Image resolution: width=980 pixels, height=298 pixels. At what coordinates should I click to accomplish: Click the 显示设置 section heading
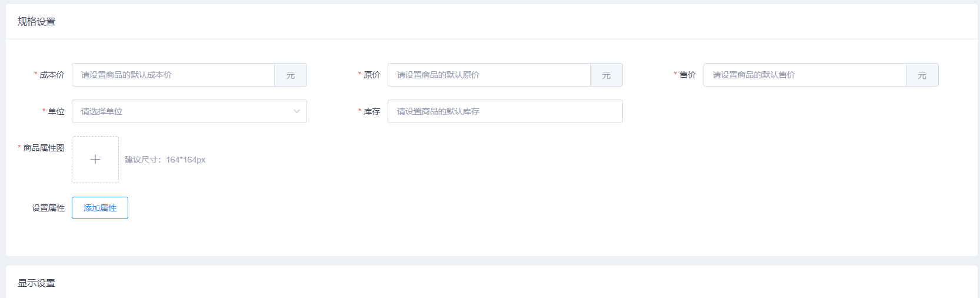point(36,283)
